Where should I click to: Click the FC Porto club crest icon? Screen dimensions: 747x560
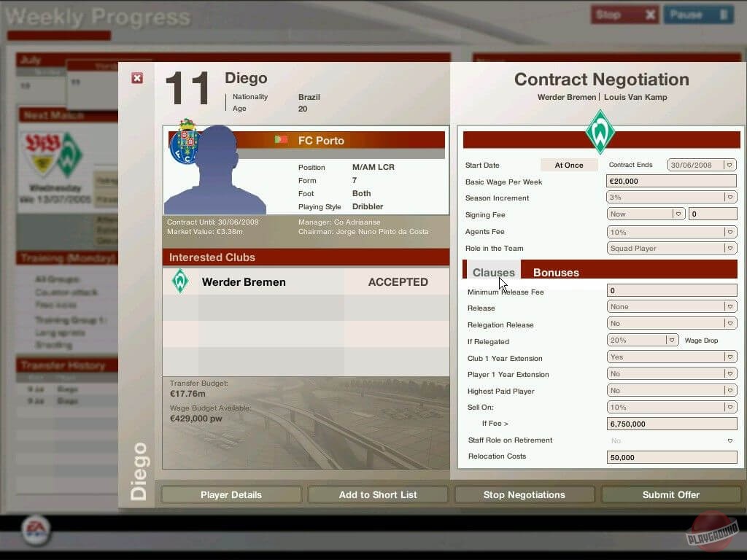[184, 141]
